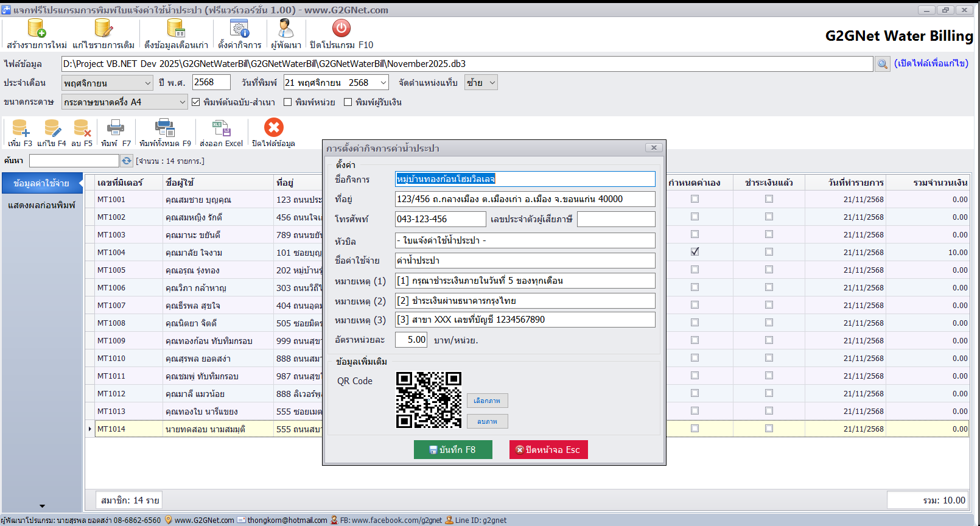Viewport: 980px width, 526px height.
Task: Switch to the print preview side tab
Action: [x=41, y=205]
